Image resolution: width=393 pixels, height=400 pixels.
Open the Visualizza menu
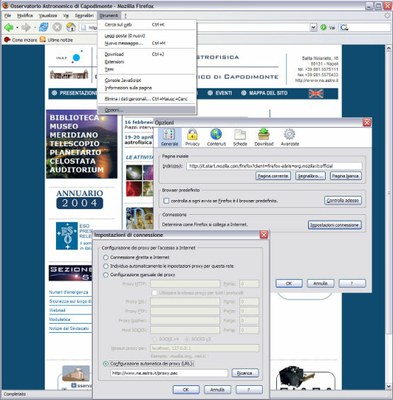[48, 15]
